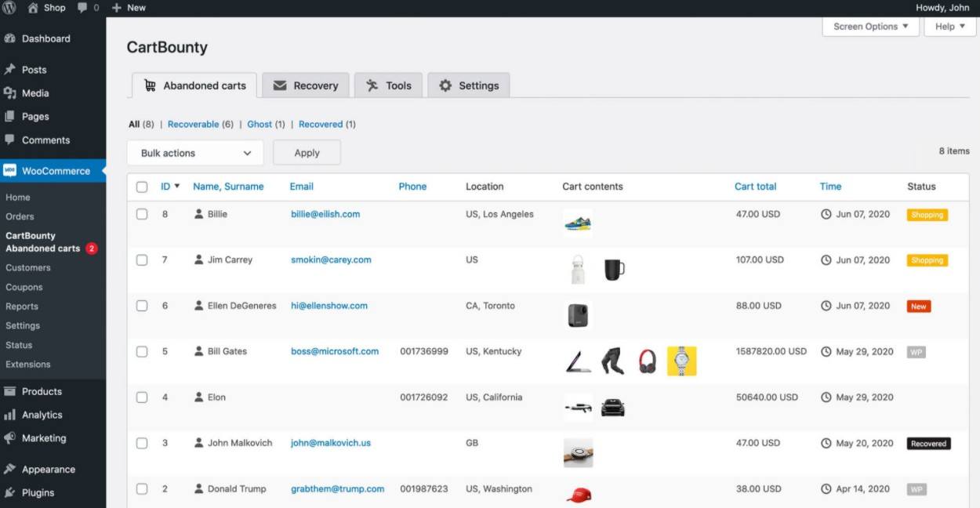Sort by Email column header
Screen dimensions: 980x508
click(301, 187)
